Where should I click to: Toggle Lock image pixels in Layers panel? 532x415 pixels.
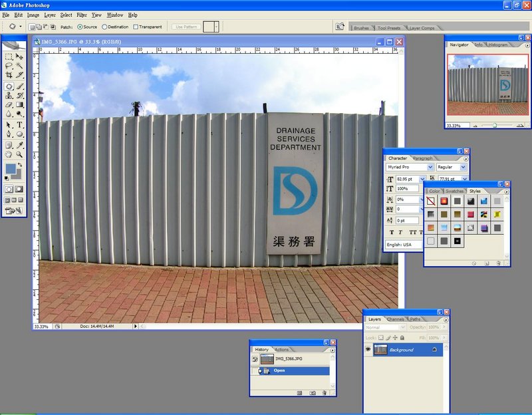click(x=388, y=338)
